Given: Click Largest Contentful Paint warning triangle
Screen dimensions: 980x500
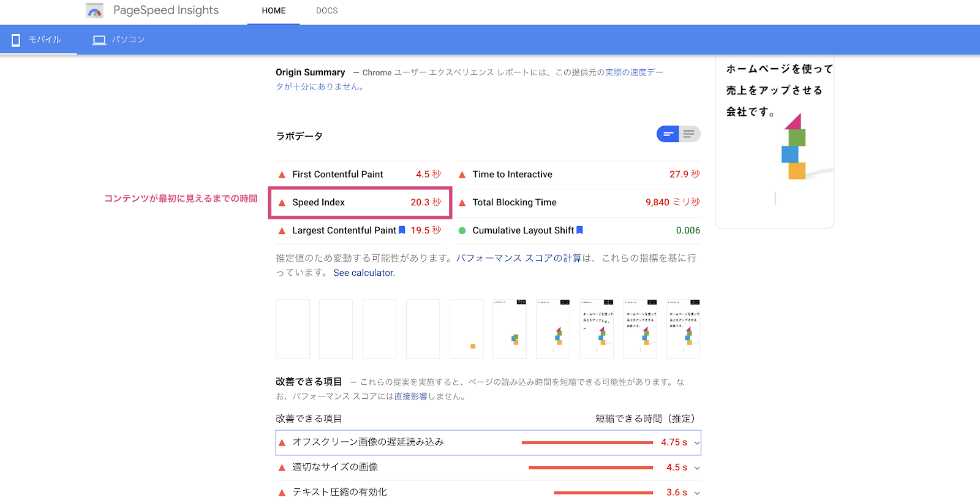Looking at the screenshot, I should [282, 231].
